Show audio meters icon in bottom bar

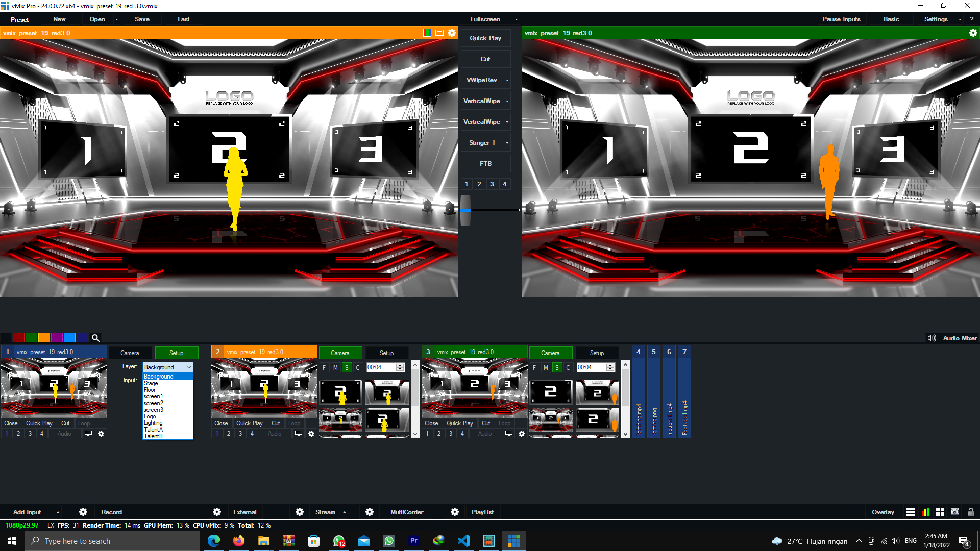click(x=925, y=512)
